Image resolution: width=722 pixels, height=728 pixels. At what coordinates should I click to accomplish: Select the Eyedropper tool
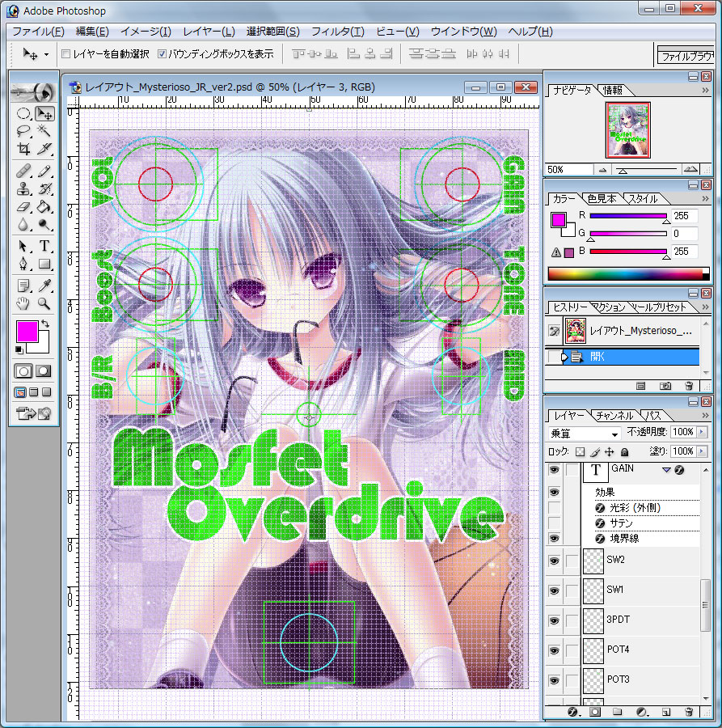[x=44, y=286]
